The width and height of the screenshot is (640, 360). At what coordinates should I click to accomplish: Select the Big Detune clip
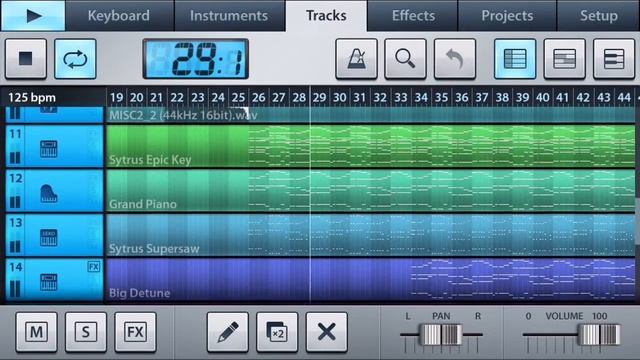point(371,280)
